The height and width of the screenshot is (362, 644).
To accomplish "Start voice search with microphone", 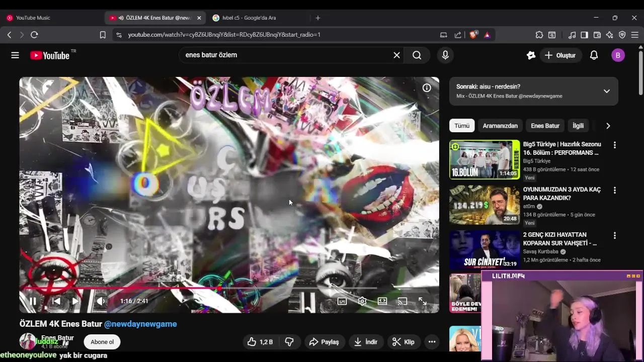I will (x=445, y=55).
